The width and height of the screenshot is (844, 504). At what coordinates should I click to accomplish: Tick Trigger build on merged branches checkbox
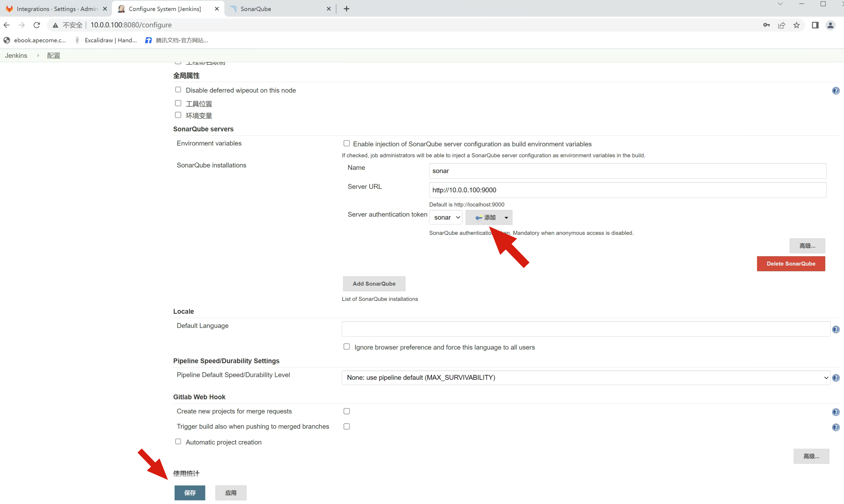coord(346,427)
